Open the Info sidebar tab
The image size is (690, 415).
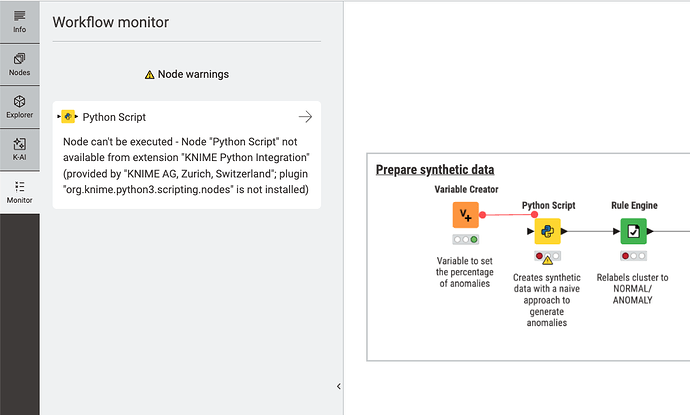[19, 21]
